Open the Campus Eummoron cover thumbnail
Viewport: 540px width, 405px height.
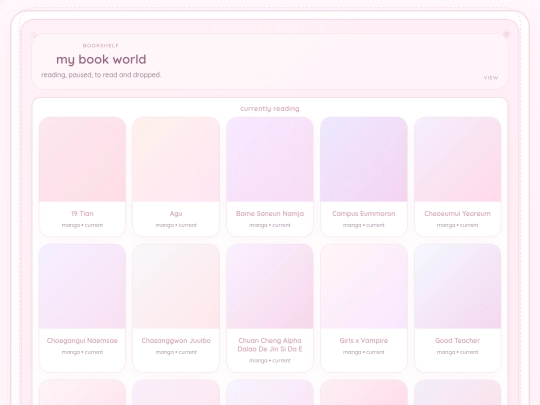pyautogui.click(x=364, y=159)
